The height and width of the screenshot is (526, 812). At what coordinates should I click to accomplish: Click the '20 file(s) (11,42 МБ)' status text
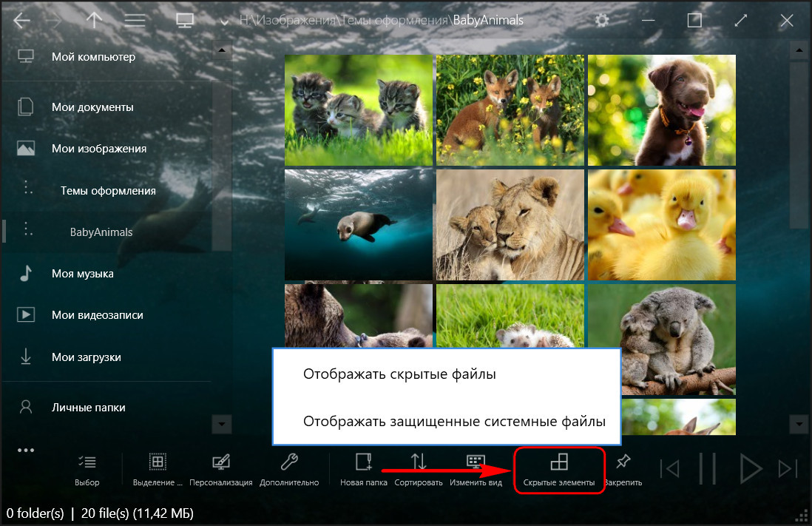click(x=138, y=513)
